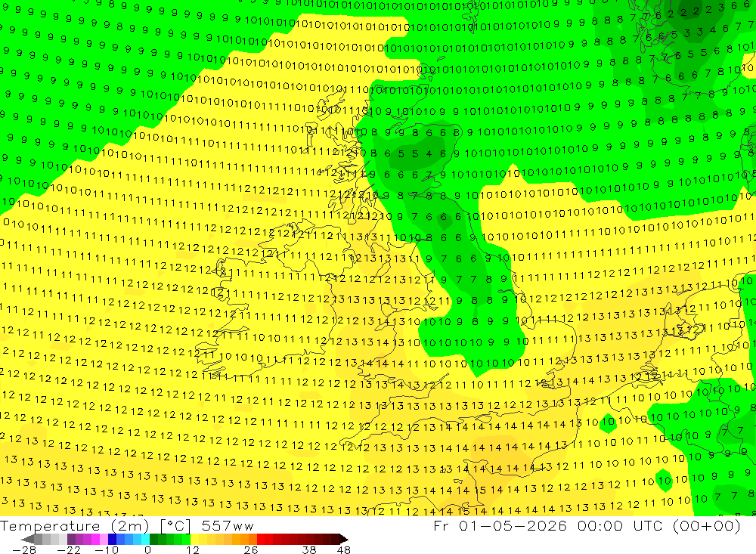This screenshot has width=756, height=554.
Task: Click the '12' legend label below the color bar
Action: coord(193,549)
